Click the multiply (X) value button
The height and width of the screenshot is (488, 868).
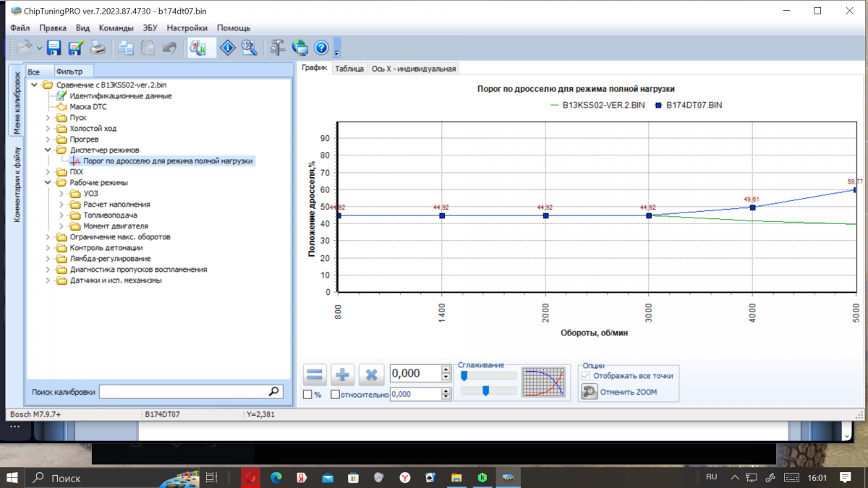tap(371, 374)
